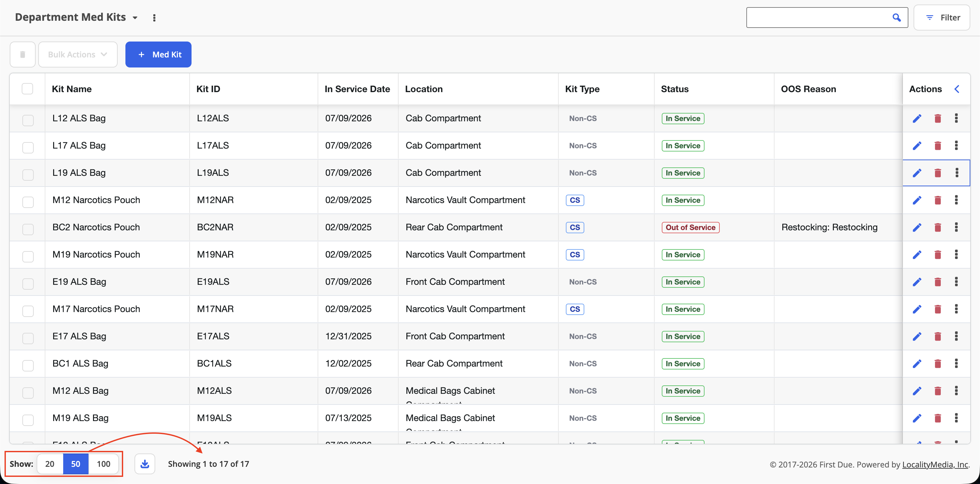Screen dimensions: 980x484
Task: Edit the L19 ALS Bag kit
Action: pyautogui.click(x=917, y=173)
